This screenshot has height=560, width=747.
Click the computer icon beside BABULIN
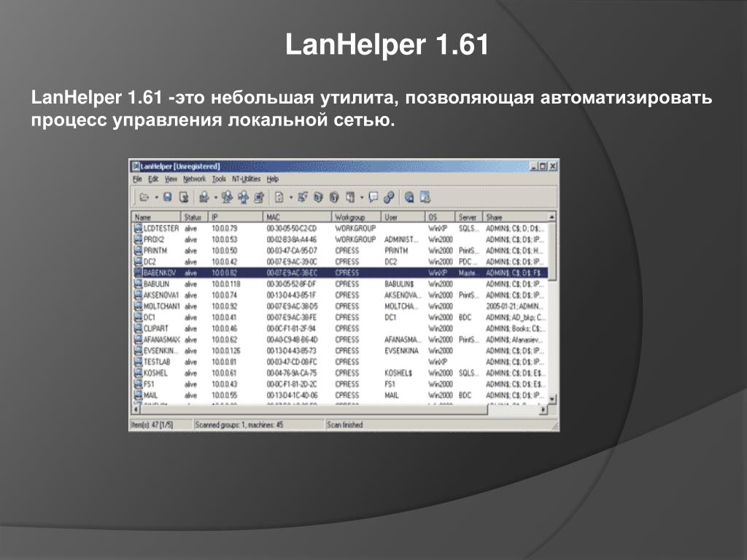[138, 284]
